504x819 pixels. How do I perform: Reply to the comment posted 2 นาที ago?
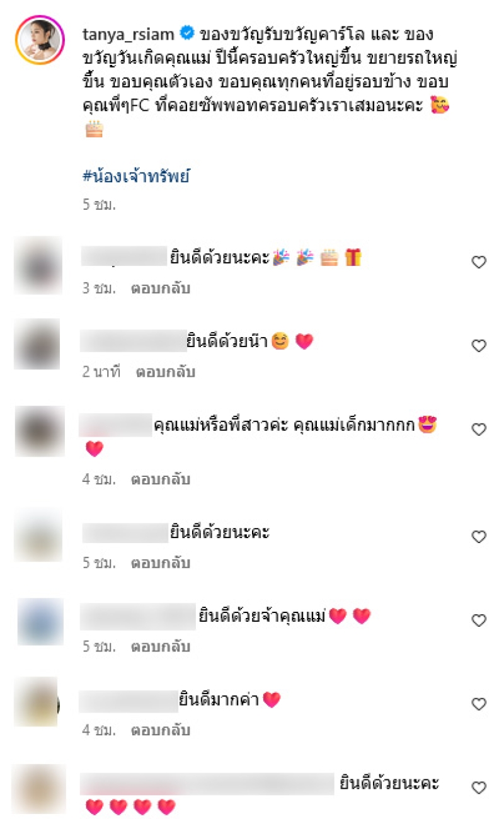pos(165,372)
